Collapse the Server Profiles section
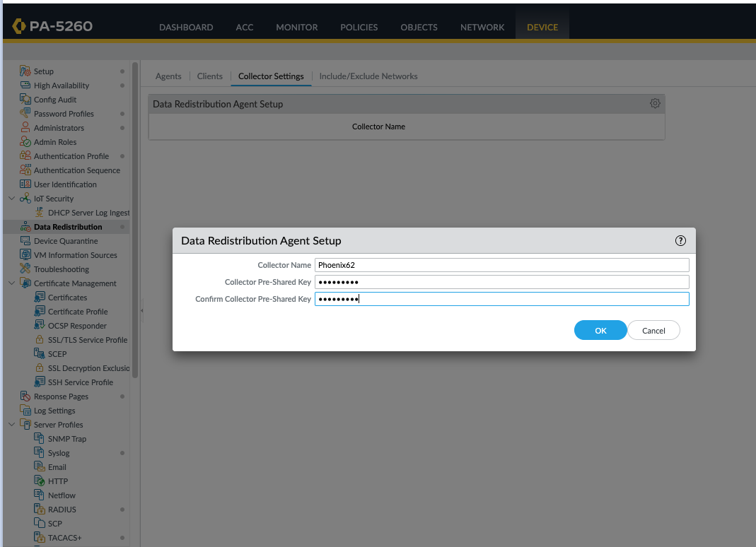The width and height of the screenshot is (756, 547). pos(10,424)
